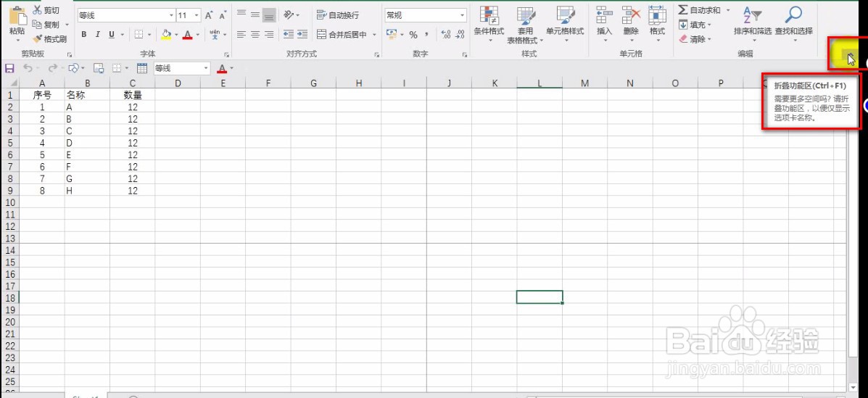Enable Wrap Text (自动换行)
This screenshot has height=398, width=868.
pos(338,15)
